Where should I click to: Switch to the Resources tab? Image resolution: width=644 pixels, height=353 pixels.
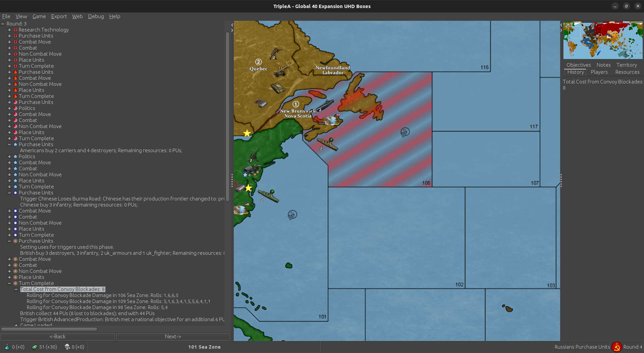(627, 72)
